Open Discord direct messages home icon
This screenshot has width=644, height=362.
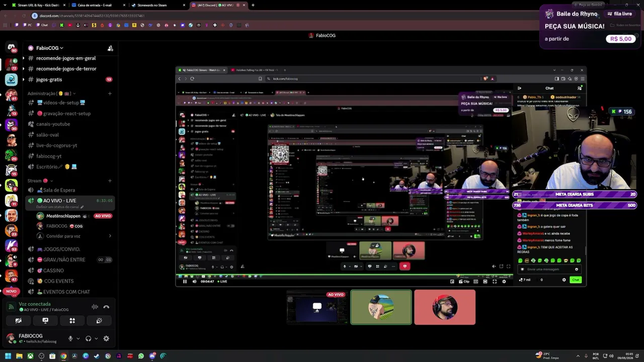(x=11, y=48)
